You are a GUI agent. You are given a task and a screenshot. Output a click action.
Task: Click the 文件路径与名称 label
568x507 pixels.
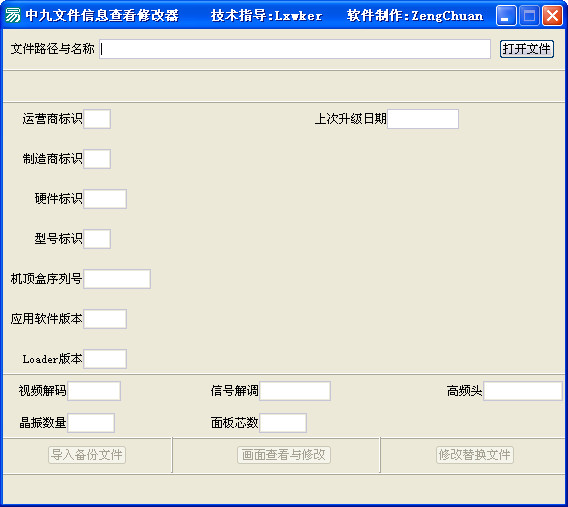click(x=53, y=49)
